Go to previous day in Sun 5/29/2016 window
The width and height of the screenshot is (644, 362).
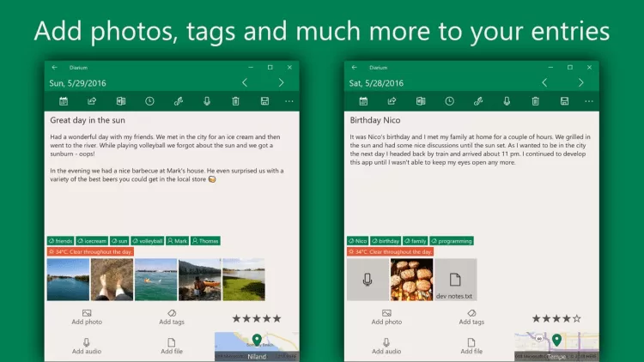(x=245, y=83)
